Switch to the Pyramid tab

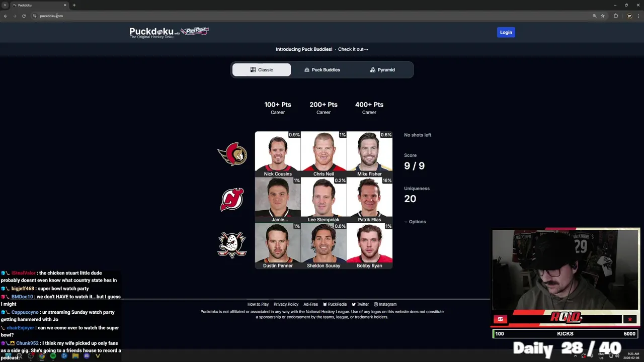(382, 70)
